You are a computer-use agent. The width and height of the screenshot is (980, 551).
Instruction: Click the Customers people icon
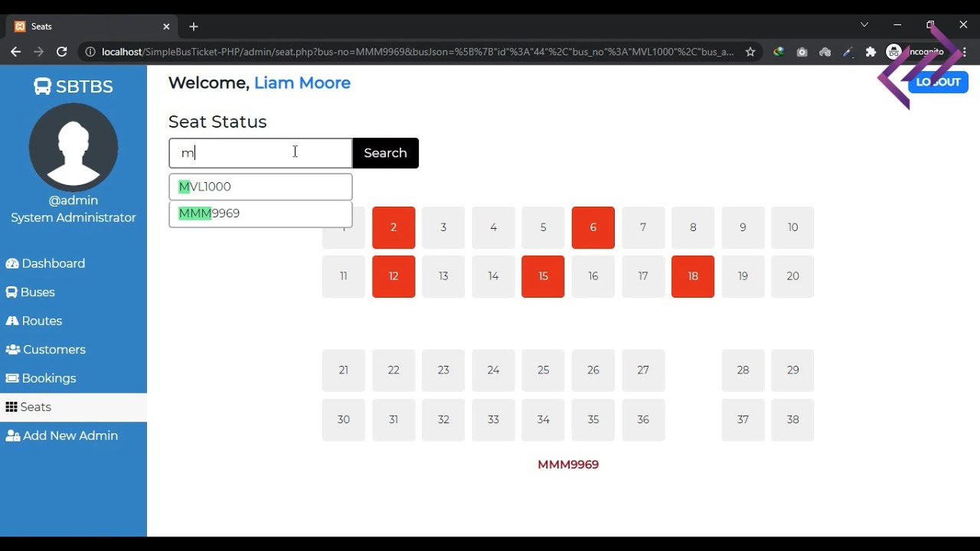tap(13, 350)
